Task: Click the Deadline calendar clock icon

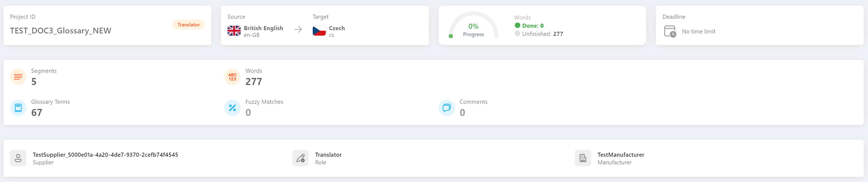Action: [670, 32]
